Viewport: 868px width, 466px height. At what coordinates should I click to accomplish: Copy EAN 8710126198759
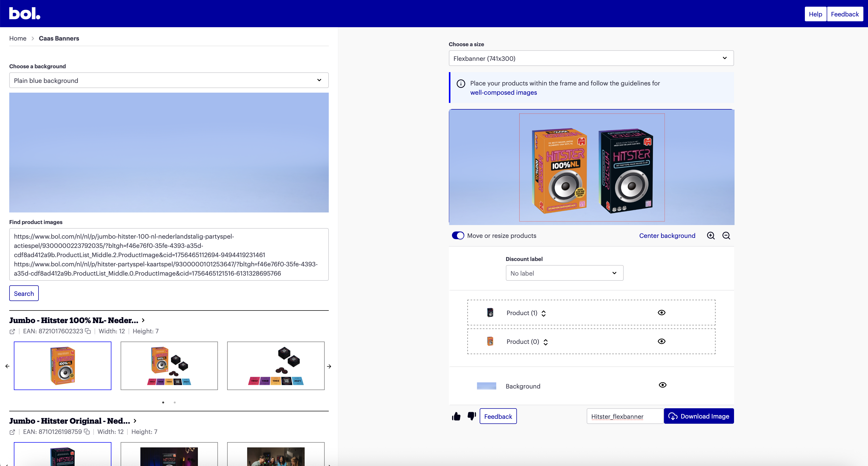coord(86,432)
